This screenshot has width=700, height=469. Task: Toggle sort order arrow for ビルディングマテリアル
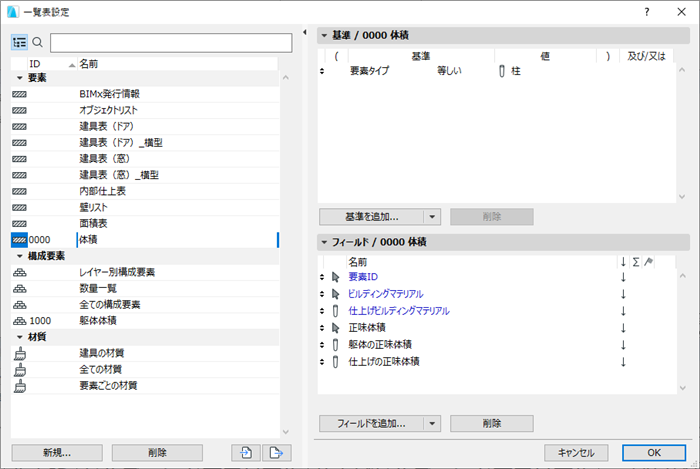623,294
